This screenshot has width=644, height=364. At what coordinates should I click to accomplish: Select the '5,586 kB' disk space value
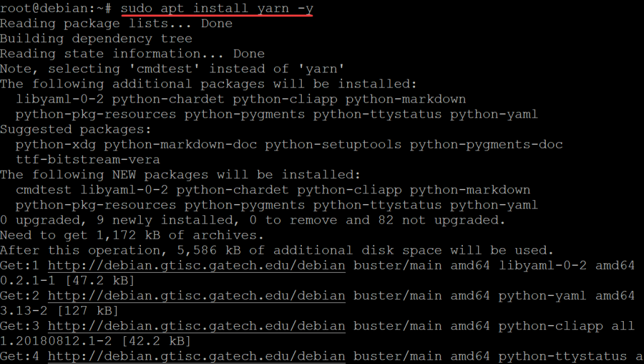(209, 250)
